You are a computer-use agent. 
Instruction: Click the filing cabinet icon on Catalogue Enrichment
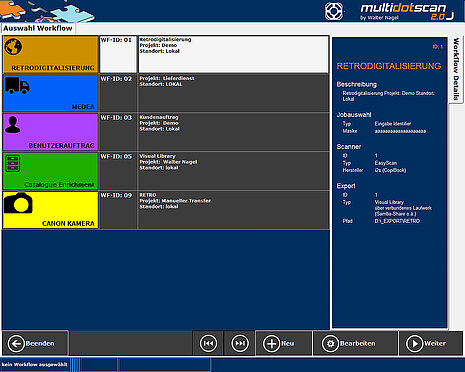click(x=13, y=163)
